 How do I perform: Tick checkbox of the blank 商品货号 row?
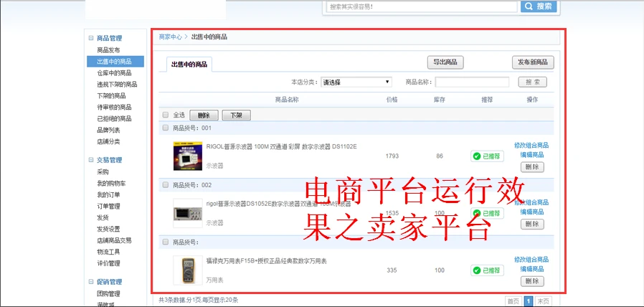[166, 242]
